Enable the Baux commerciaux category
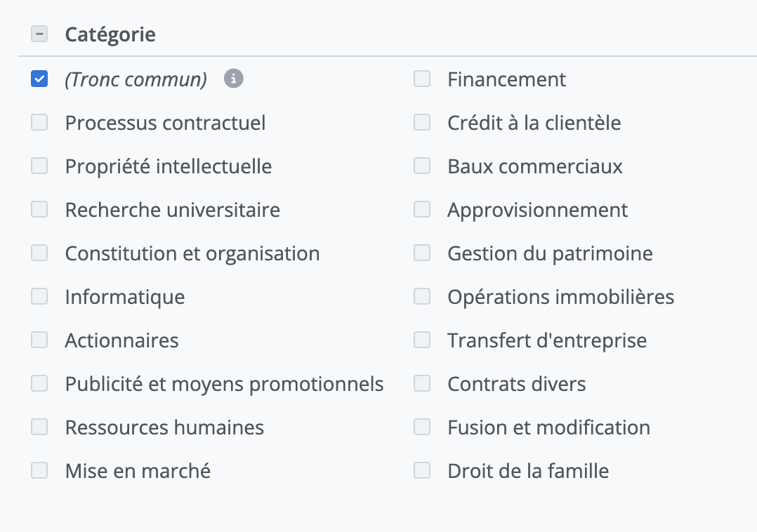Viewport: 757px width, 532px height. [422, 166]
